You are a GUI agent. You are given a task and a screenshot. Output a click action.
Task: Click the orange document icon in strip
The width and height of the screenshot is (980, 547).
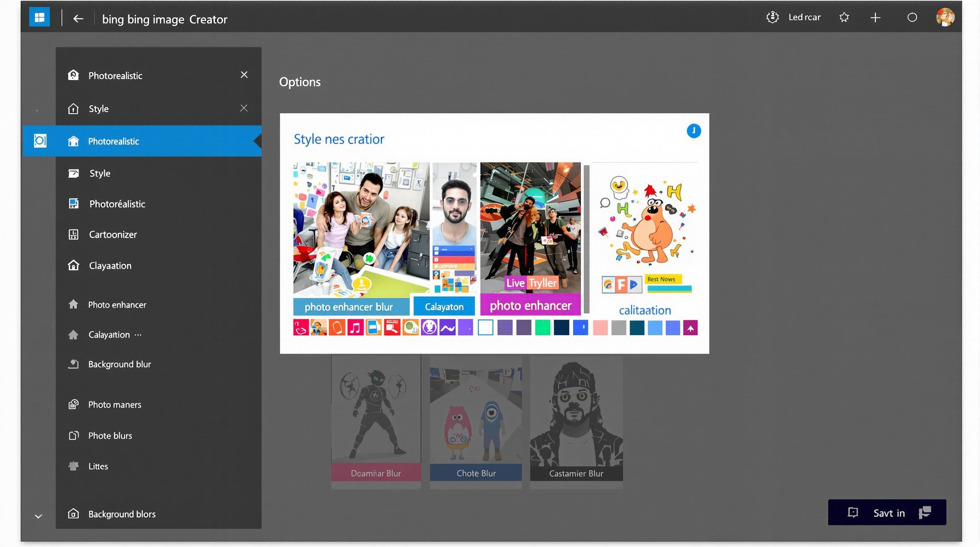[x=374, y=328]
